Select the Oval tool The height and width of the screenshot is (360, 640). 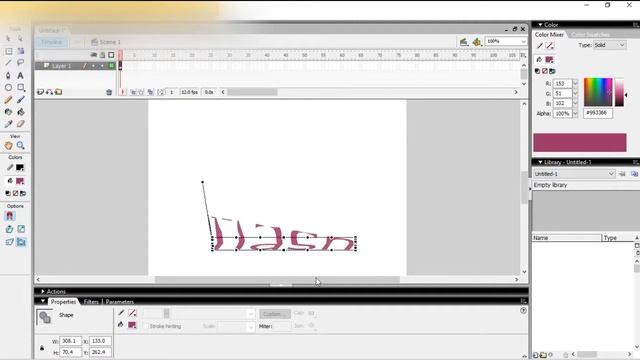click(8, 87)
